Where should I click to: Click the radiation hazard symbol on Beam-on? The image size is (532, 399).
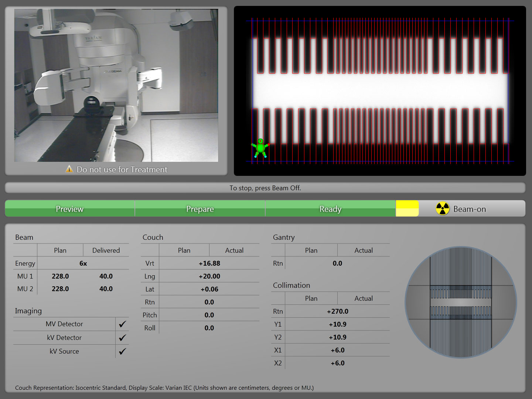442,209
